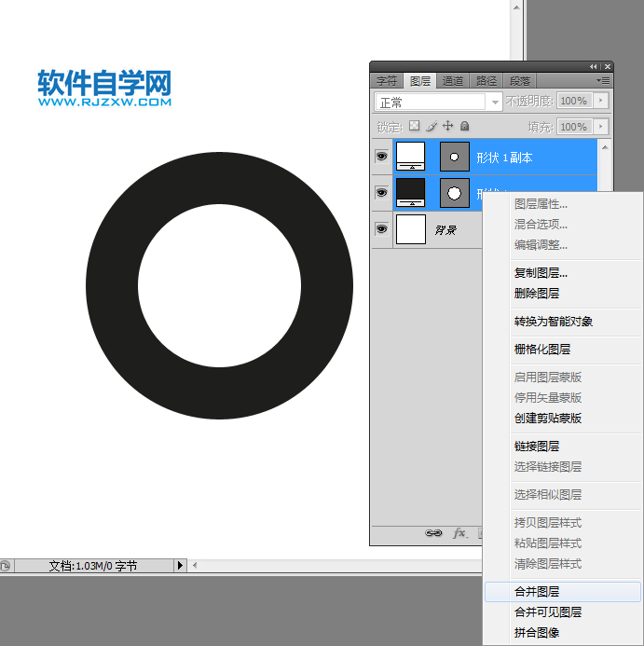This screenshot has height=646, width=644.
Task: Close the layers panel group
Action: coord(608,67)
